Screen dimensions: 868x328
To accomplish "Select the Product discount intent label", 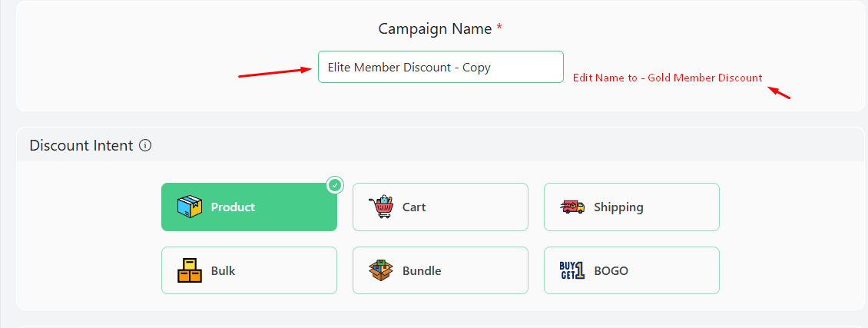I will pyautogui.click(x=233, y=207).
